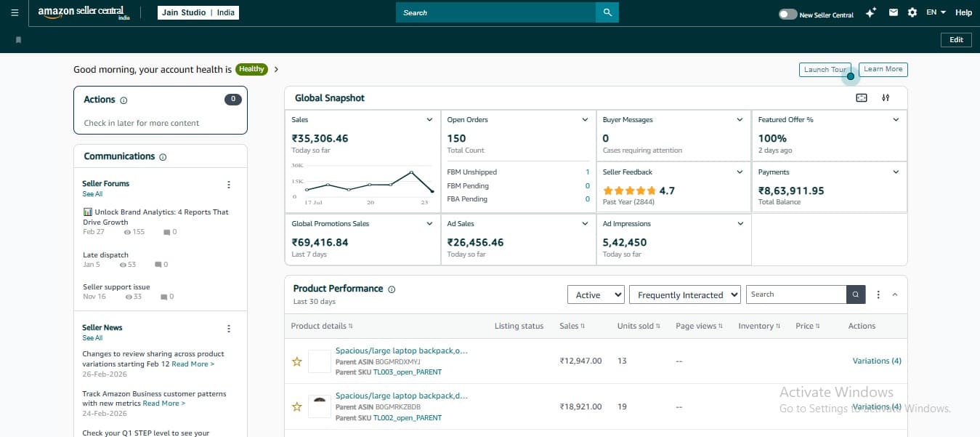Open Unlock Brand Analytics forum post
The height and width of the screenshot is (437, 980).
(156, 217)
